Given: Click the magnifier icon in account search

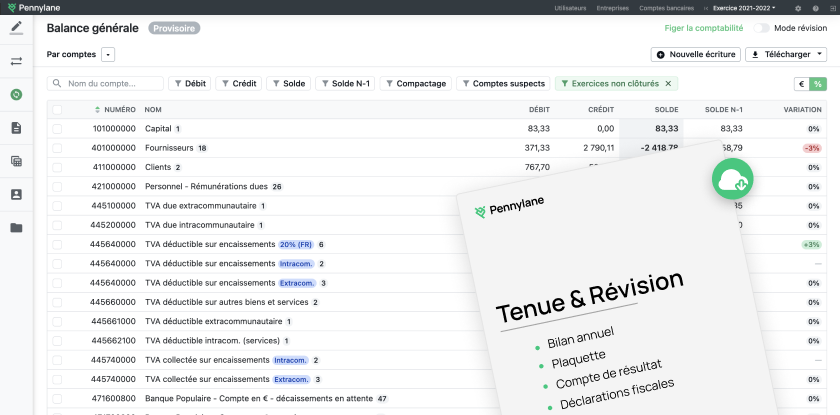Looking at the screenshot, I should tap(57, 84).
